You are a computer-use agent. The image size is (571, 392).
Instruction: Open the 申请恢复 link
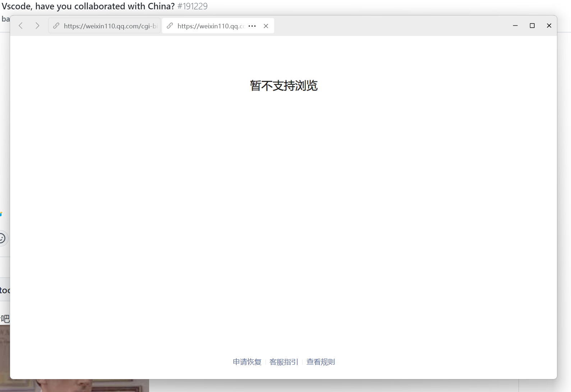(247, 362)
